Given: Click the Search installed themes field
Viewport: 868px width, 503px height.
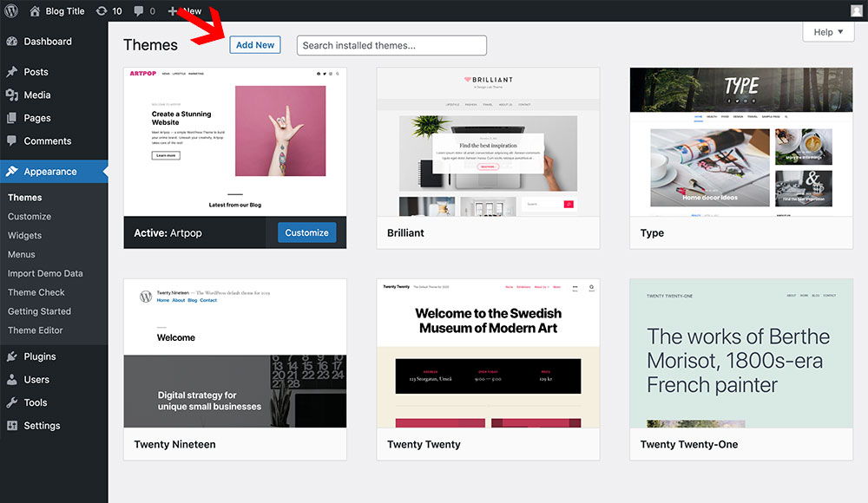Looking at the screenshot, I should [392, 45].
